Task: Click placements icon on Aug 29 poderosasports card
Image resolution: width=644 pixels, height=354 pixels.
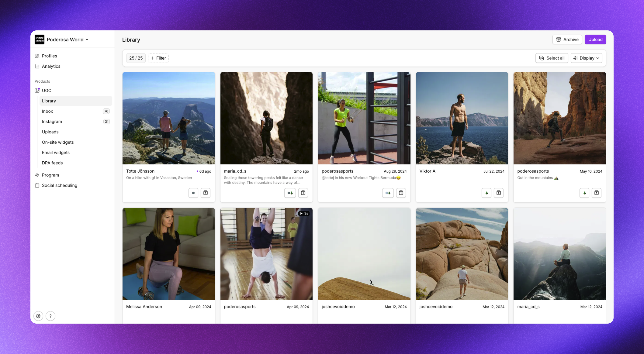Action: 401,193
